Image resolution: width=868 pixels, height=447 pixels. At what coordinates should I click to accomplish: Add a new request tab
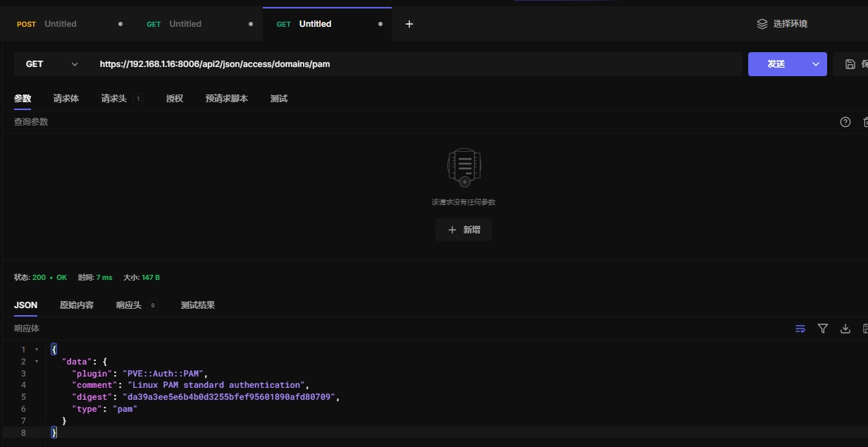point(409,24)
